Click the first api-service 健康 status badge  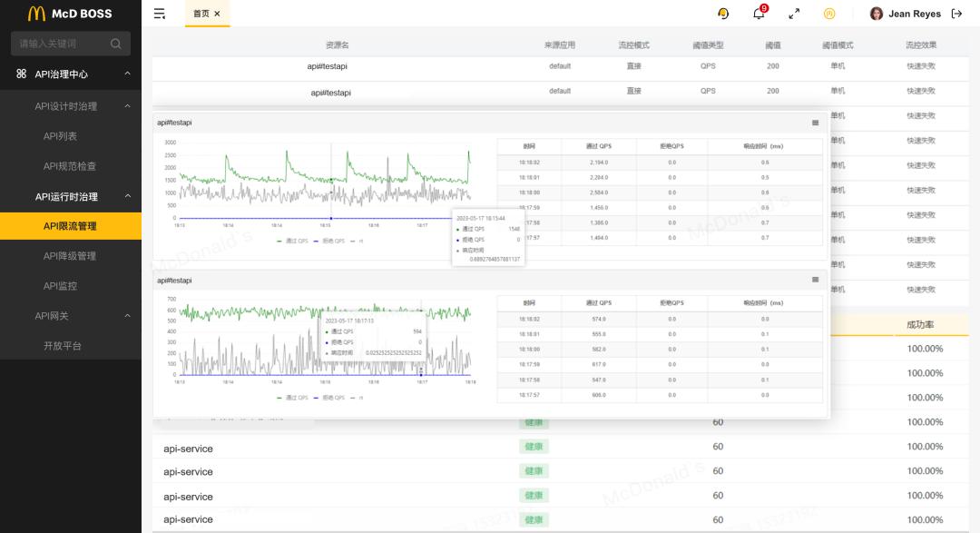click(x=533, y=446)
